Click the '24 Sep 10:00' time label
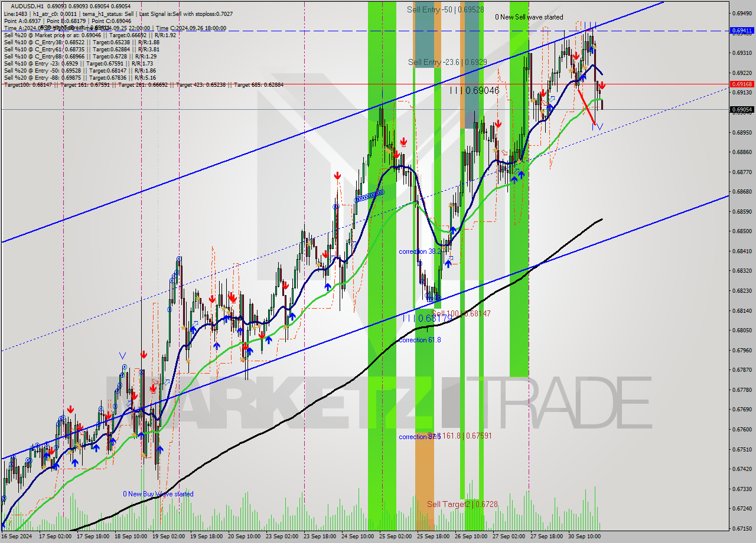The width and height of the screenshot is (756, 543). click(358, 537)
